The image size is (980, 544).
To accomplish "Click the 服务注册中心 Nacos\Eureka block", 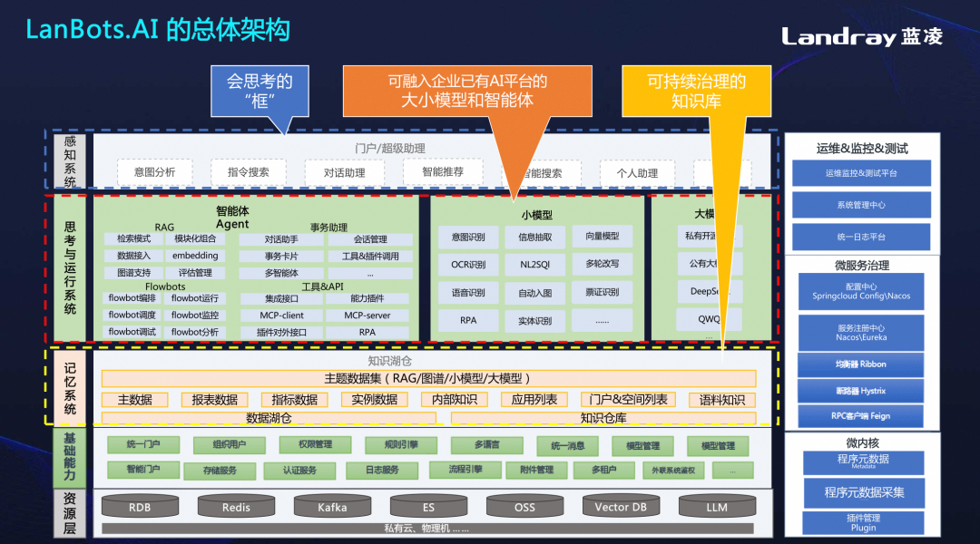I will (861, 332).
